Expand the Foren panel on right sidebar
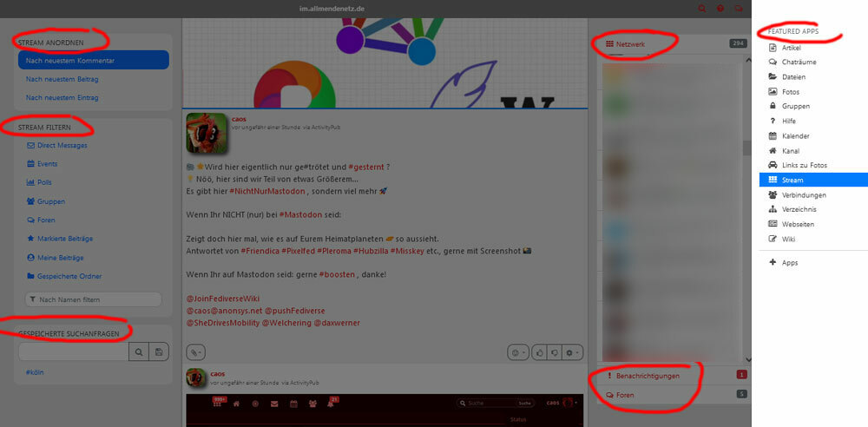868x427 pixels. [x=625, y=395]
